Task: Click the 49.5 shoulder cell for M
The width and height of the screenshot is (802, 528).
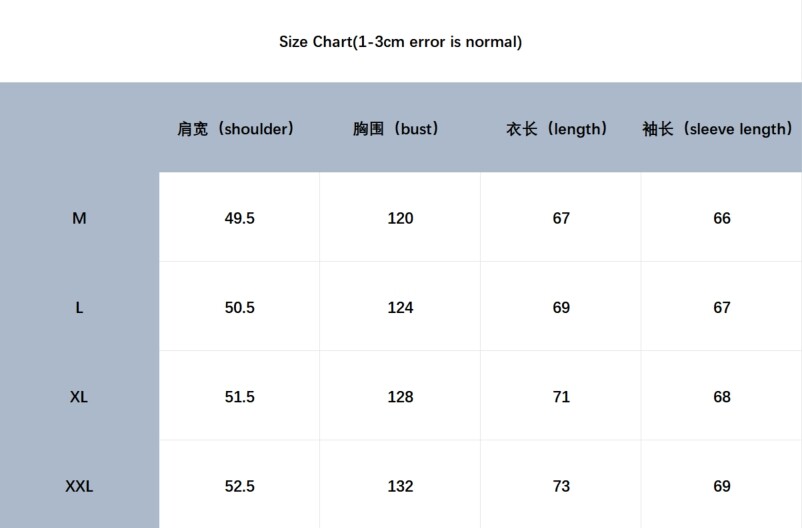Action: 239,218
